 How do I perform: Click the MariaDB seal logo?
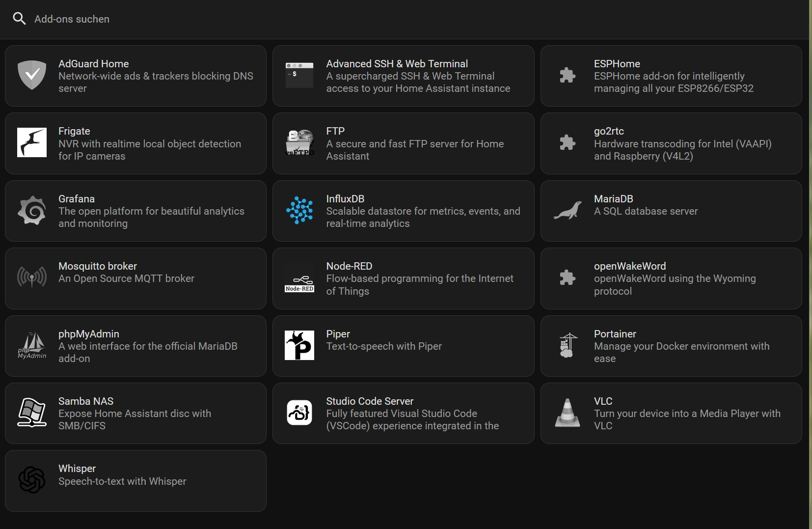pyautogui.click(x=568, y=210)
